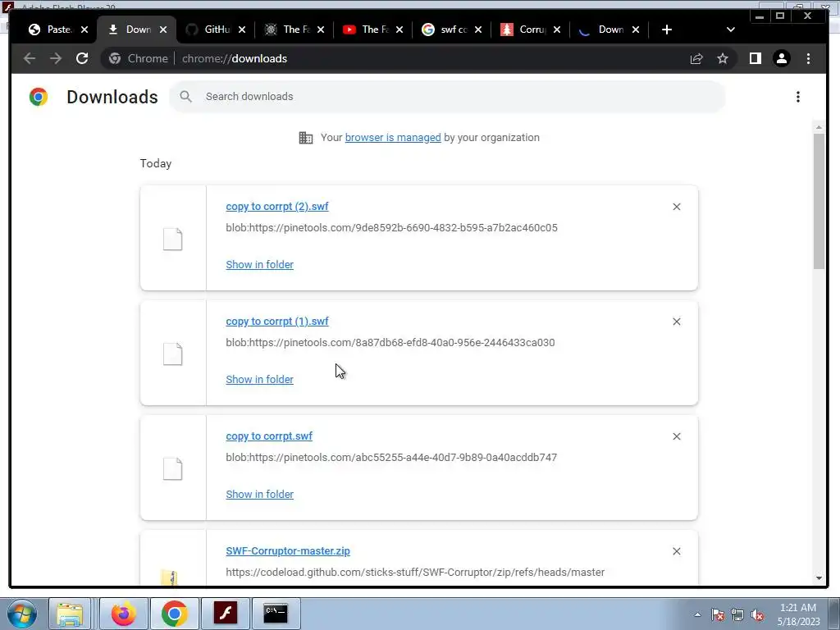
Task: Open the command prompt taskbar item
Action: tap(276, 614)
